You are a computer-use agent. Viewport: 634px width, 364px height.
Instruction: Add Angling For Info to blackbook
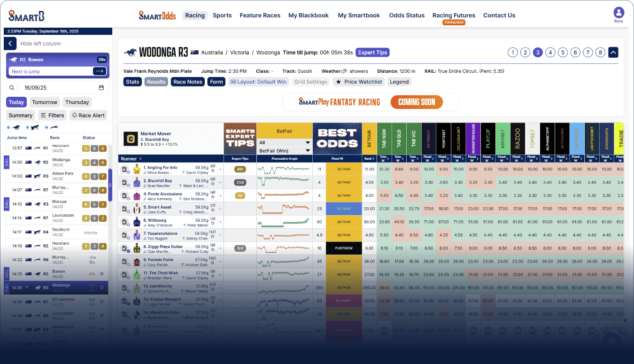click(x=125, y=169)
